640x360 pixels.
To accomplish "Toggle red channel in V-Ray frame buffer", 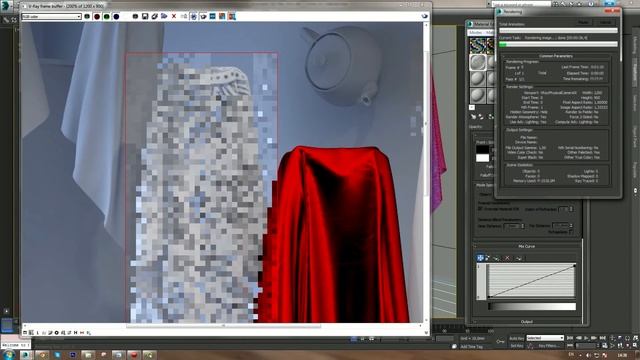I will (97, 16).
